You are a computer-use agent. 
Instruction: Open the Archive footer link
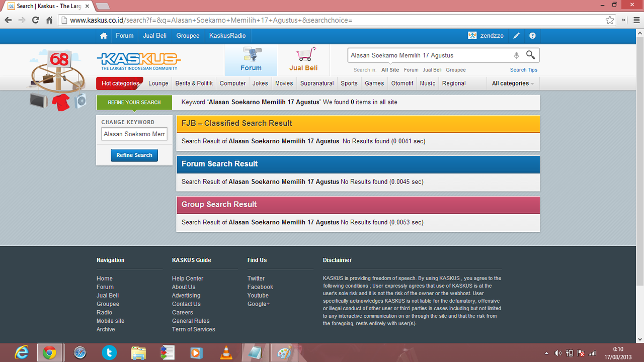click(106, 329)
